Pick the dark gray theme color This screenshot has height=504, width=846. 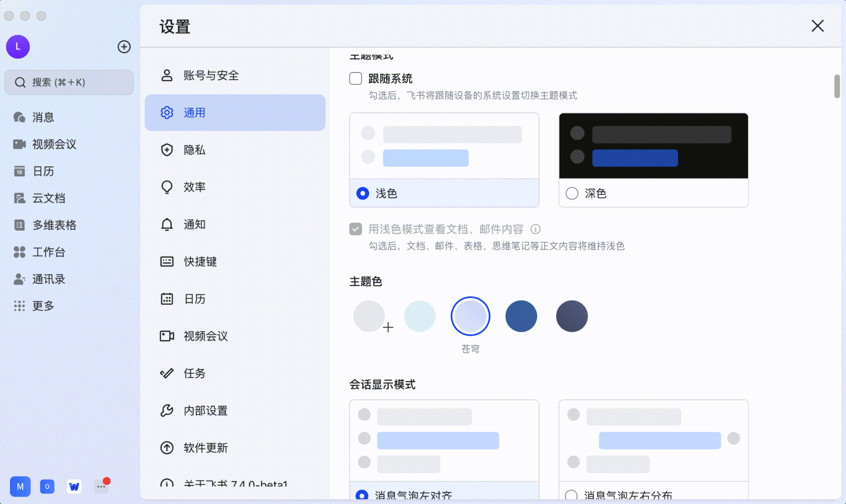point(572,316)
